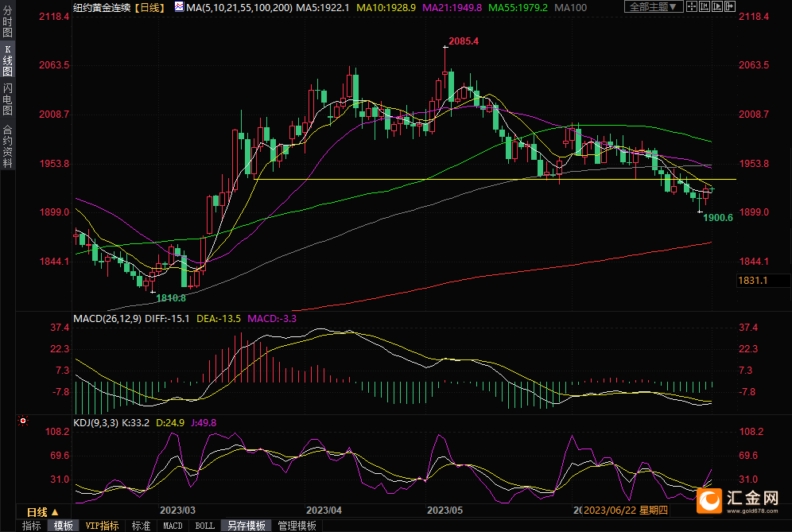Click the interval range statistics icon
792x532 pixels.
tap(705, 6)
